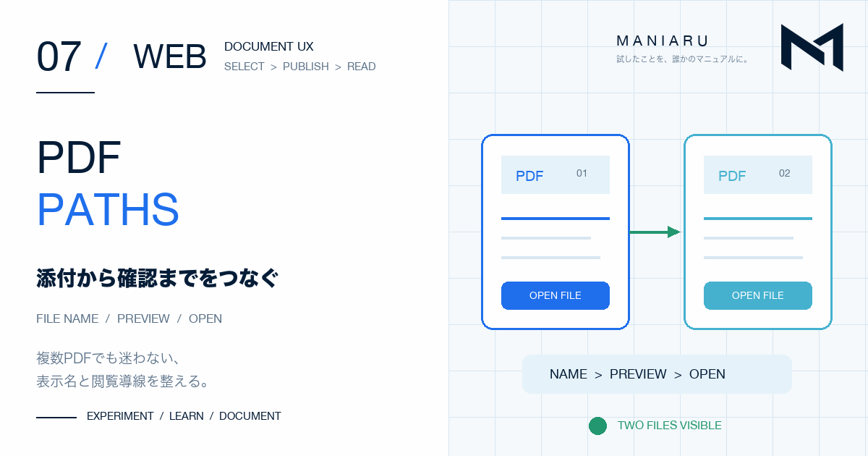Click the 07 section number
This screenshot has width=868, height=456.
click(59, 57)
